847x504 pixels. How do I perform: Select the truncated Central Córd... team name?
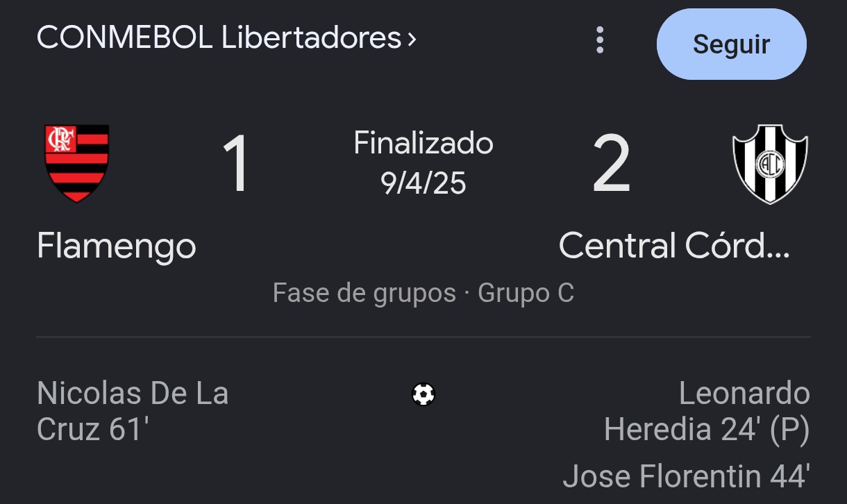(x=674, y=246)
